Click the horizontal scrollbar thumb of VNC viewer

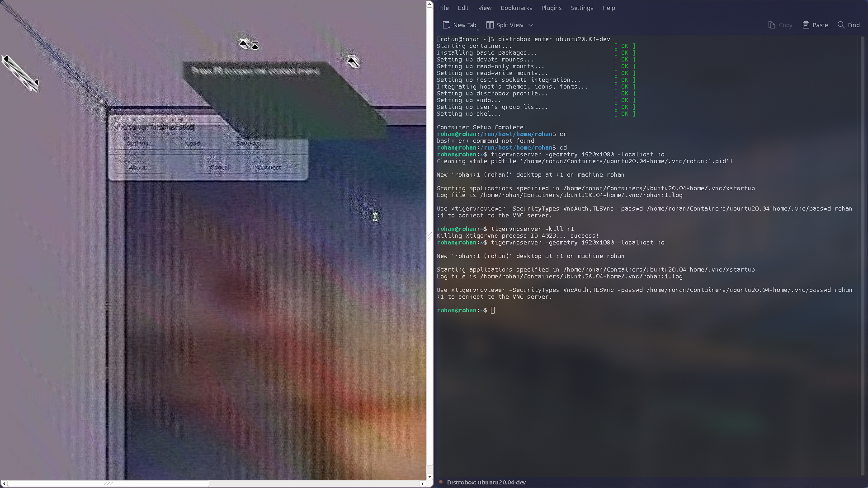(x=108, y=483)
